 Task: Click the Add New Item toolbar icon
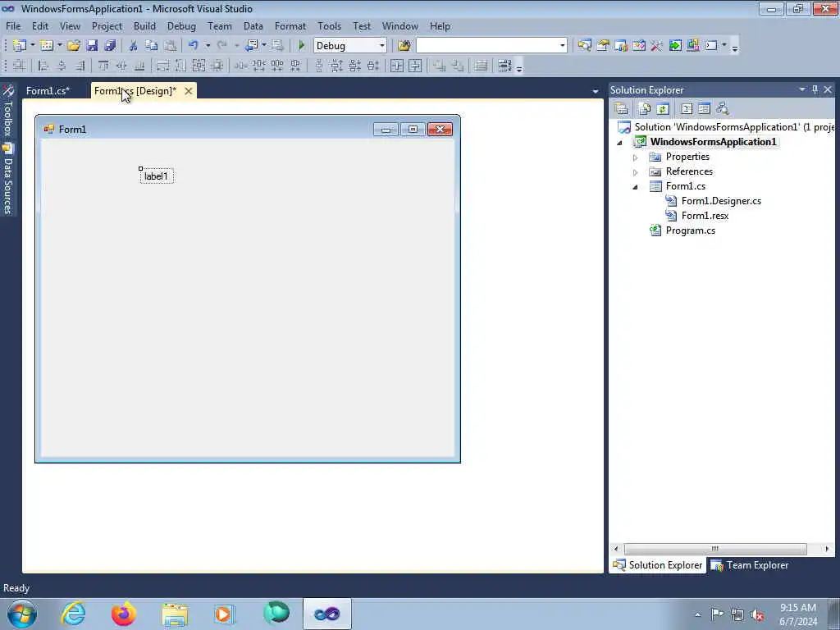point(47,46)
